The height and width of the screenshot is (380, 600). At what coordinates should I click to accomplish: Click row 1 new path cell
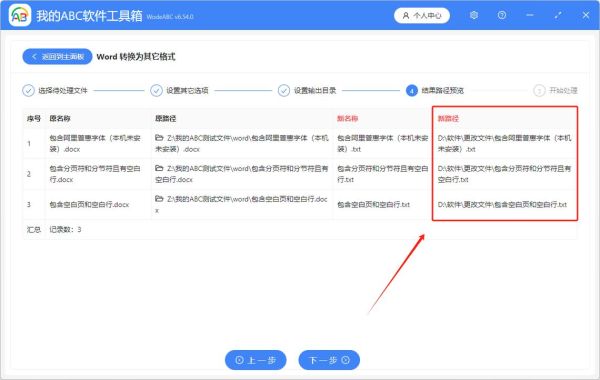tap(504, 144)
